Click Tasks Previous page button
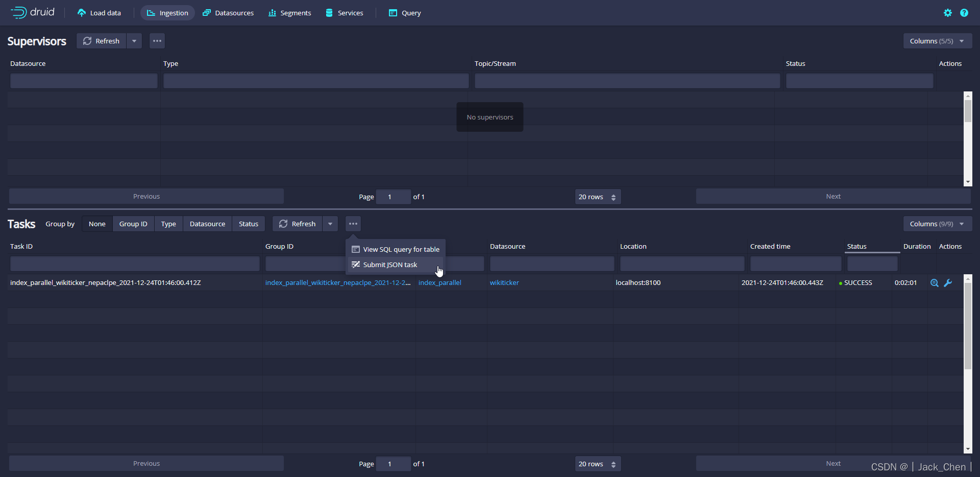Image resolution: width=980 pixels, height=477 pixels. [146, 464]
